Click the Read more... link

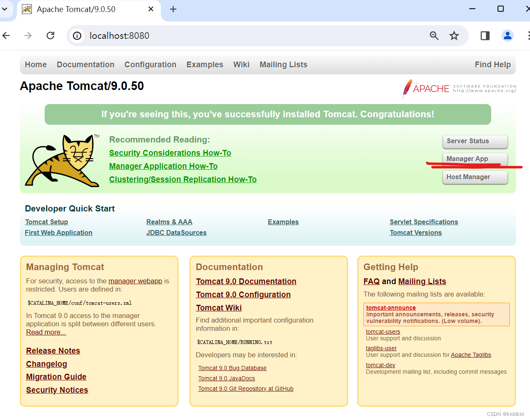coord(46,332)
